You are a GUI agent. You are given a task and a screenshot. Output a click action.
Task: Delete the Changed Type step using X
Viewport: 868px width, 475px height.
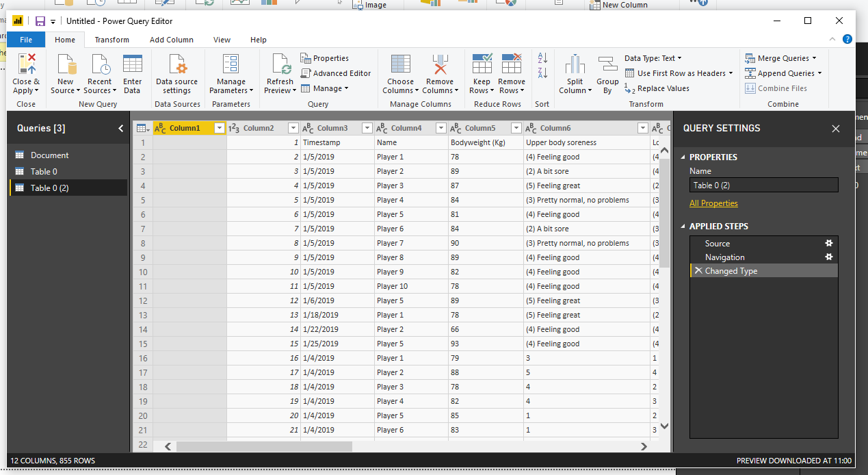698,271
